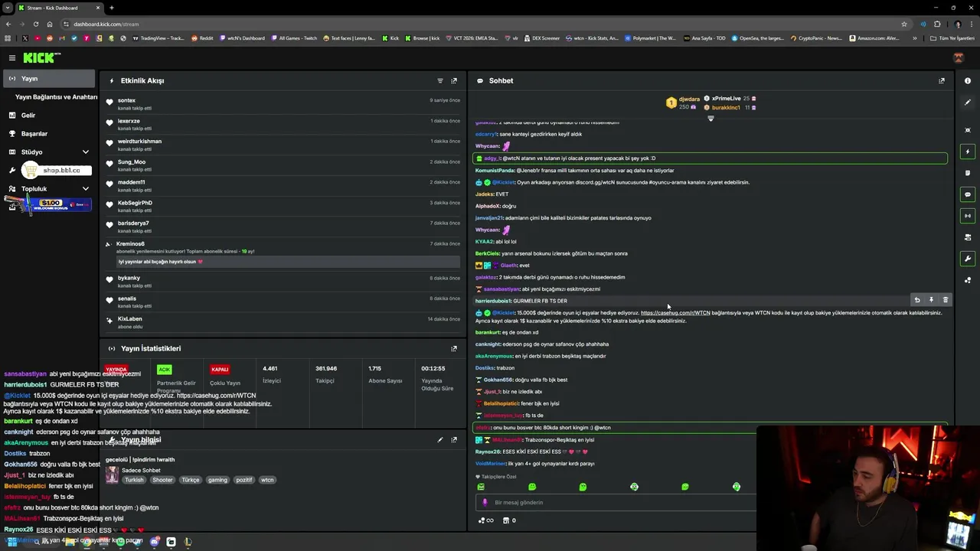
Task: Click the pencil icon in right rail
Action: pyautogui.click(x=968, y=102)
